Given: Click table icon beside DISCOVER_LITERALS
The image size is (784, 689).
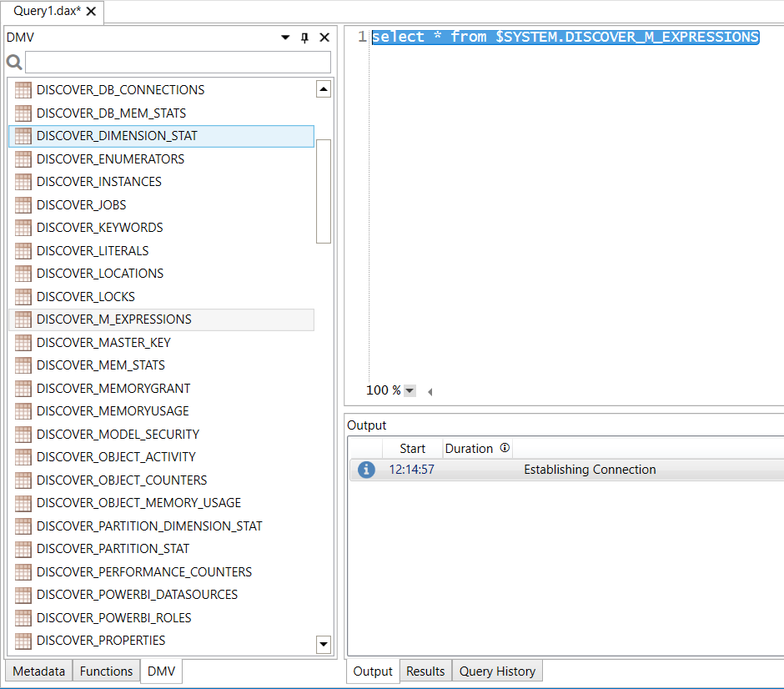Looking at the screenshot, I should [x=23, y=251].
